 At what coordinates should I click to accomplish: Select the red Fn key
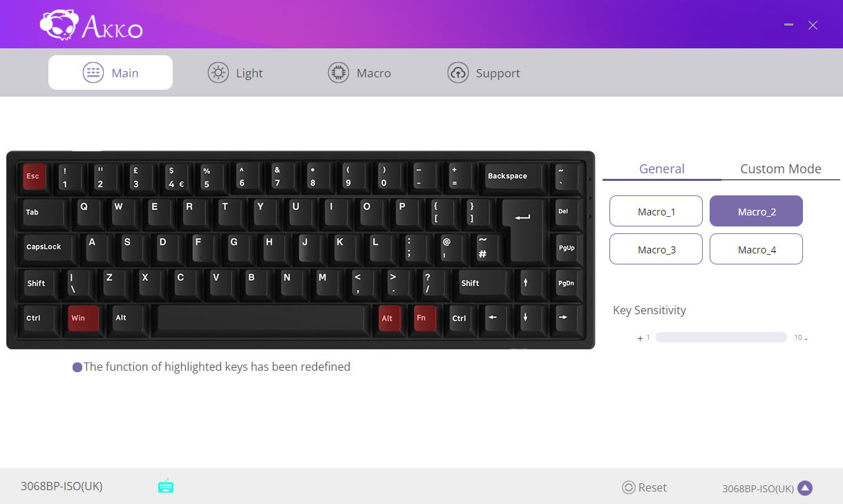coord(424,318)
